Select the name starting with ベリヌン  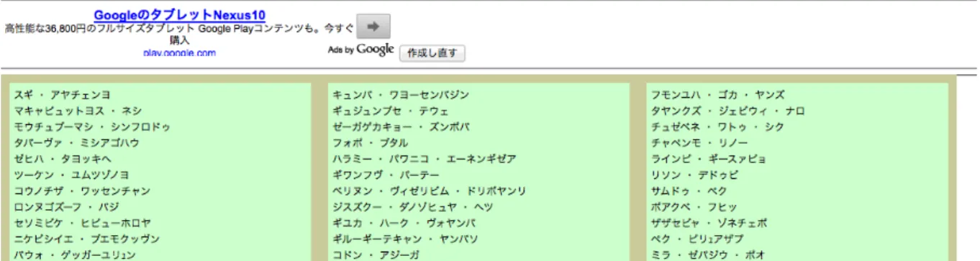pyautogui.click(x=429, y=191)
